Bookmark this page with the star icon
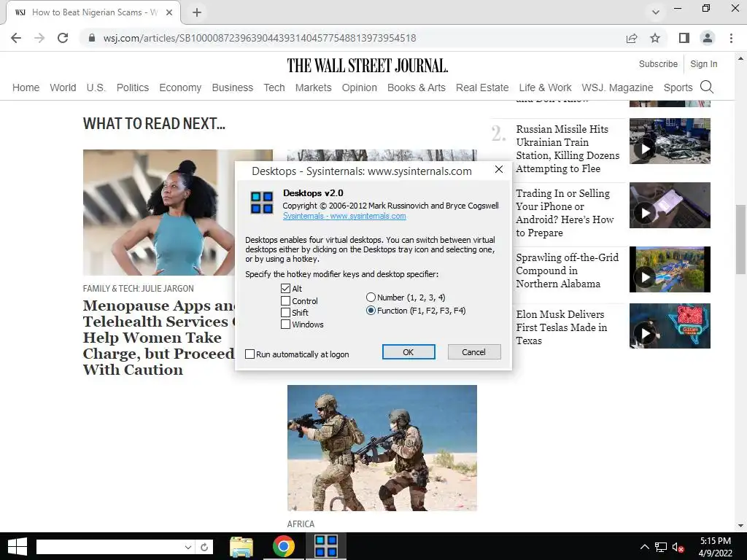Viewport: 747px width, 560px height. click(x=655, y=38)
